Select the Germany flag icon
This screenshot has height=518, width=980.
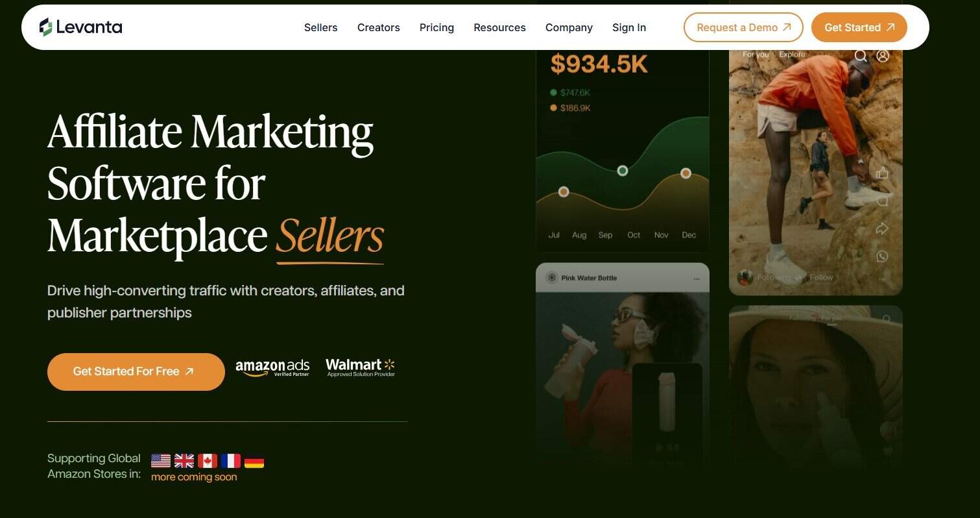254,462
